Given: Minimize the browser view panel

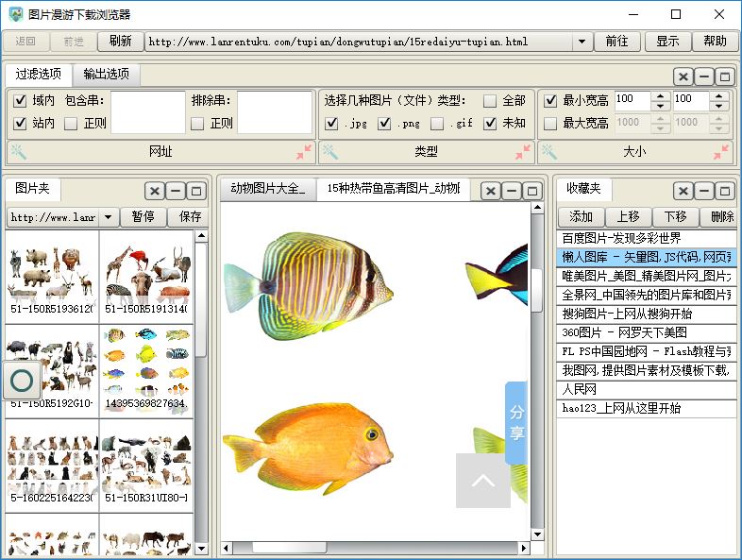Looking at the screenshot, I should (x=512, y=192).
